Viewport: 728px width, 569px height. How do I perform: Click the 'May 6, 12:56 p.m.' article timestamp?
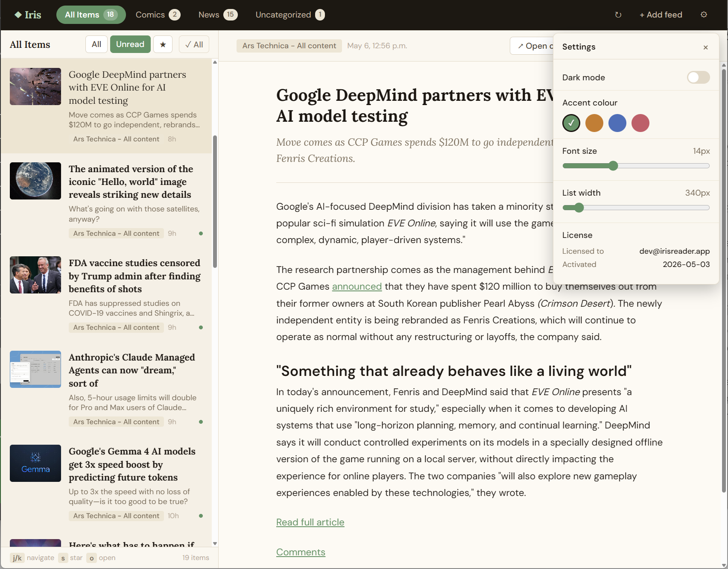(x=377, y=46)
